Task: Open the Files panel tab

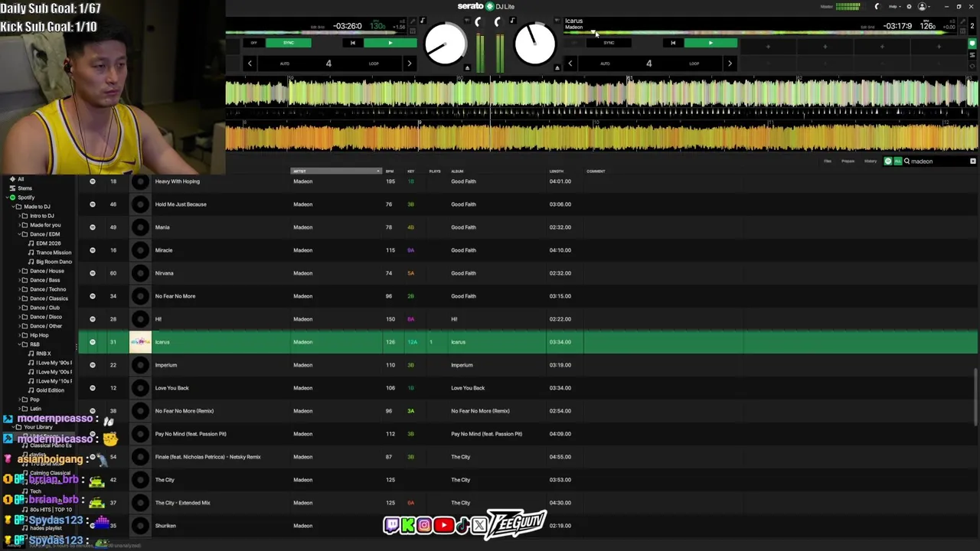Action: click(x=828, y=161)
